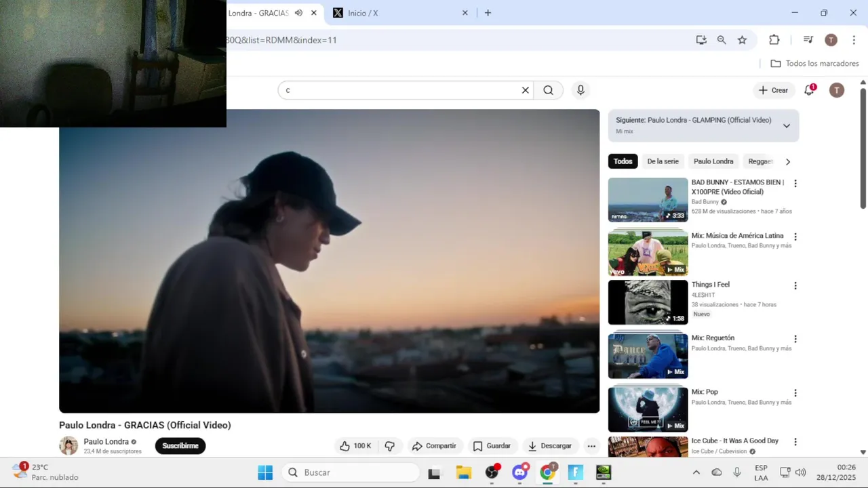Open Bad Bunny Estamos Bien thumbnail

pos(648,200)
